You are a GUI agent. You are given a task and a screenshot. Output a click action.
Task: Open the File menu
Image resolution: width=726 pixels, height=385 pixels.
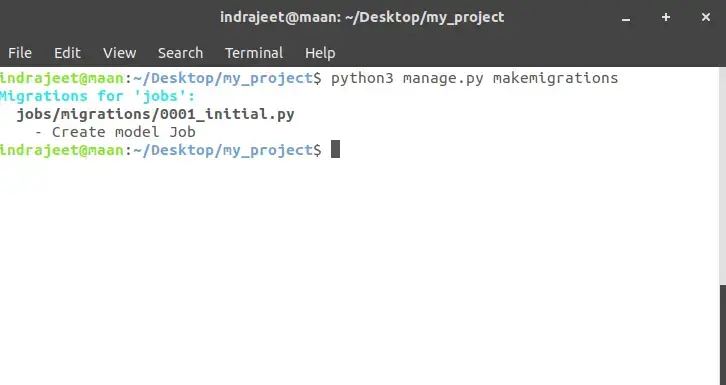[20, 53]
